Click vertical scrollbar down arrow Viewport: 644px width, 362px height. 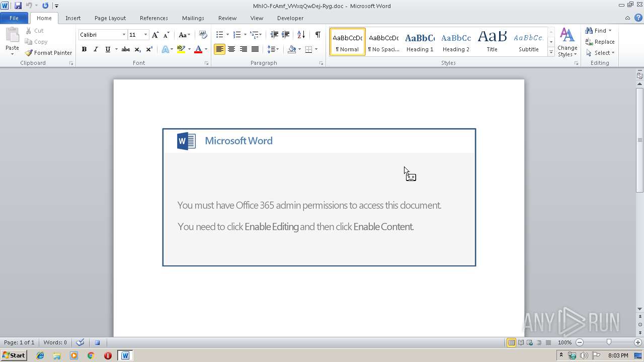click(x=639, y=309)
